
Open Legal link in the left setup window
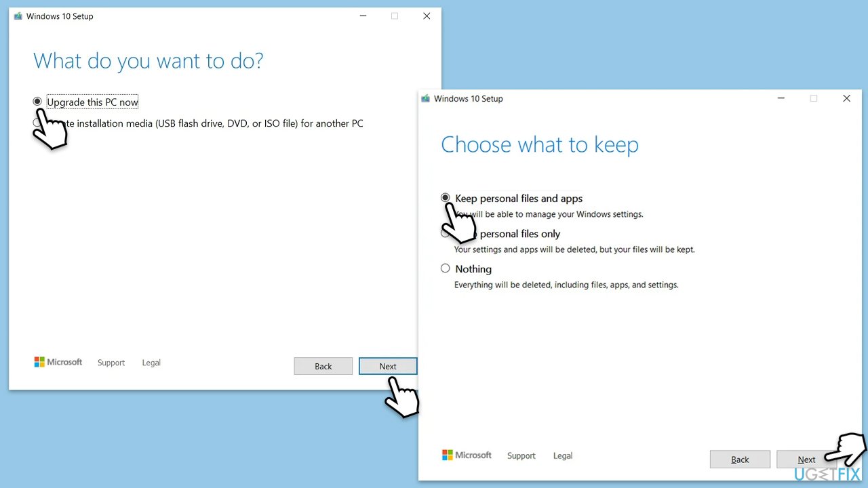[151, 363]
